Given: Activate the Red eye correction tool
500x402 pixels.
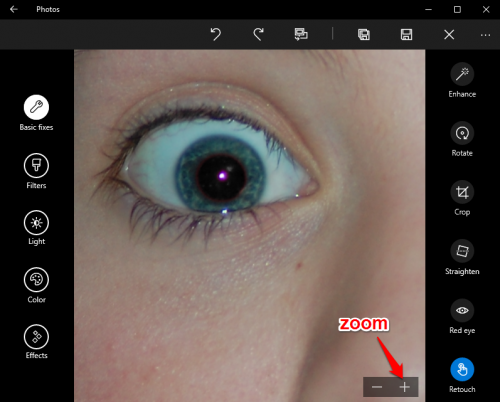Looking at the screenshot, I should click(462, 310).
